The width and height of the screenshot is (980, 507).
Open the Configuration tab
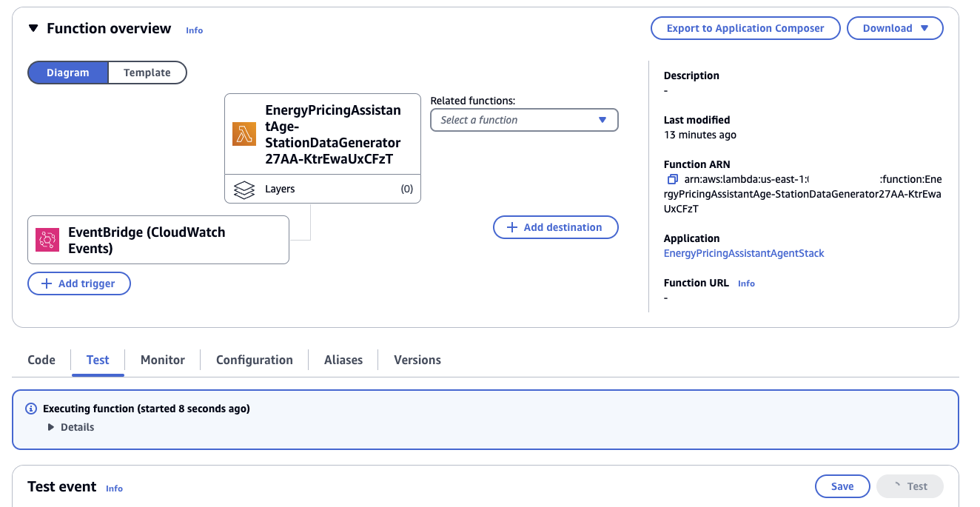[x=255, y=360]
